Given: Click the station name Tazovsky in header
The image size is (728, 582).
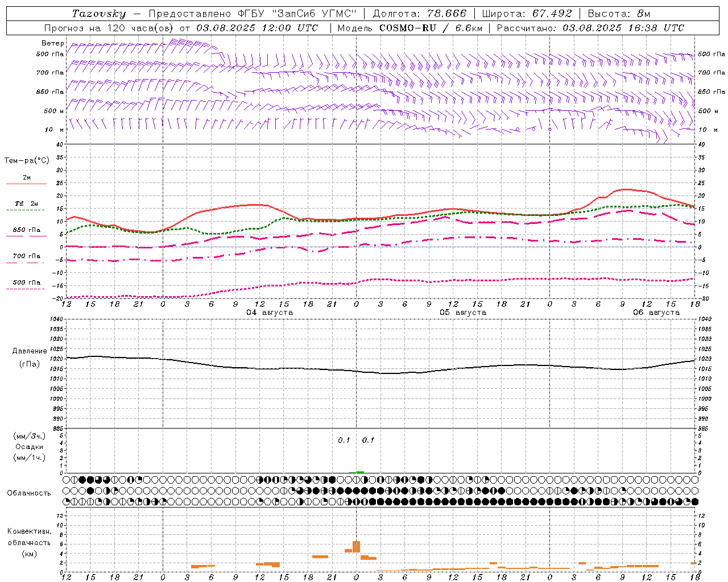Looking at the screenshot, I should (99, 14).
